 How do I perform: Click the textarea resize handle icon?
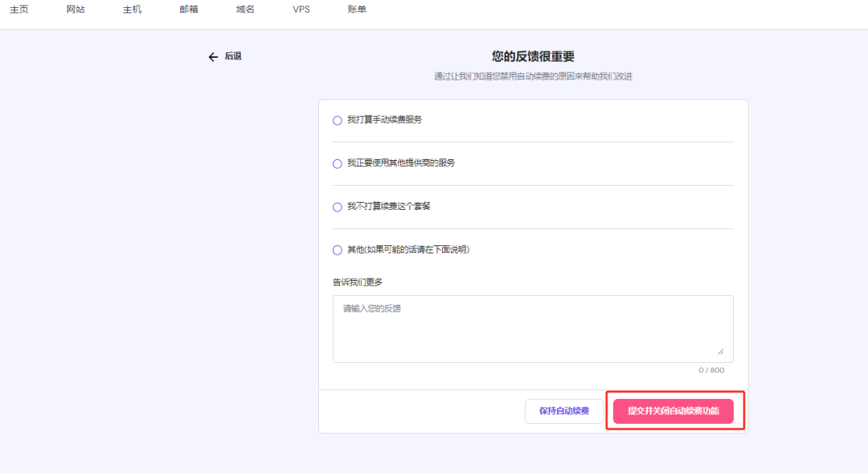point(719,352)
